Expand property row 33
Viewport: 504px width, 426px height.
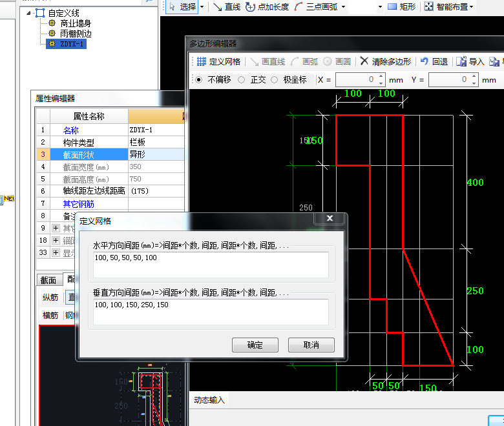(x=56, y=252)
